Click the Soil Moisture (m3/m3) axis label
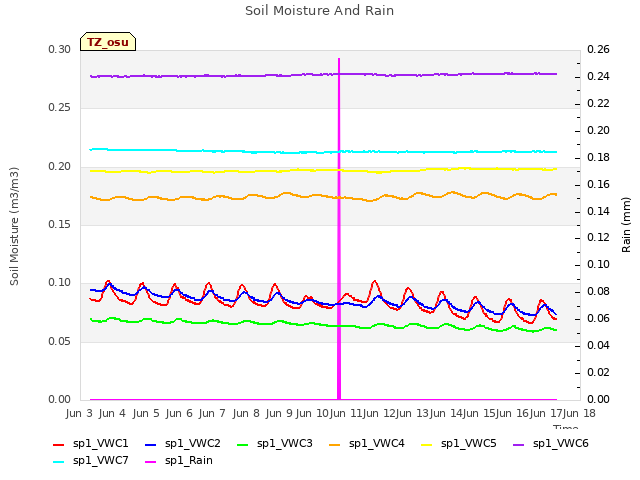This screenshot has height=480, width=640. pyautogui.click(x=14, y=226)
